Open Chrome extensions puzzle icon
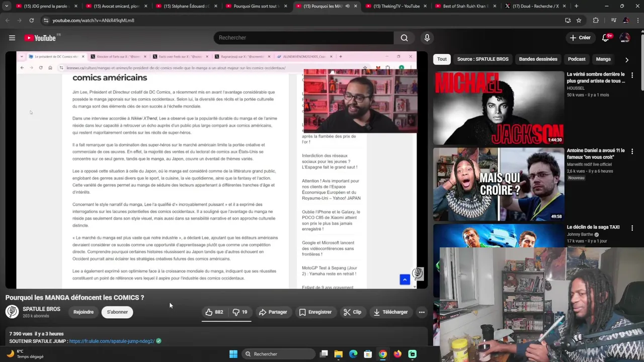Image resolution: width=644 pixels, height=362 pixels. (x=596, y=20)
